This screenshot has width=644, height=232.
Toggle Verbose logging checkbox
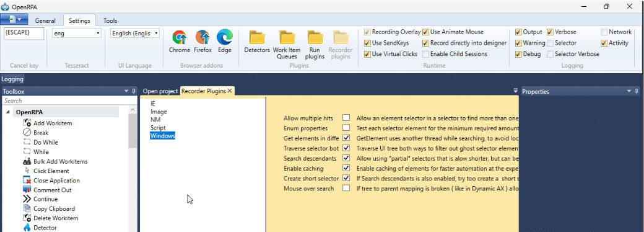(x=550, y=32)
